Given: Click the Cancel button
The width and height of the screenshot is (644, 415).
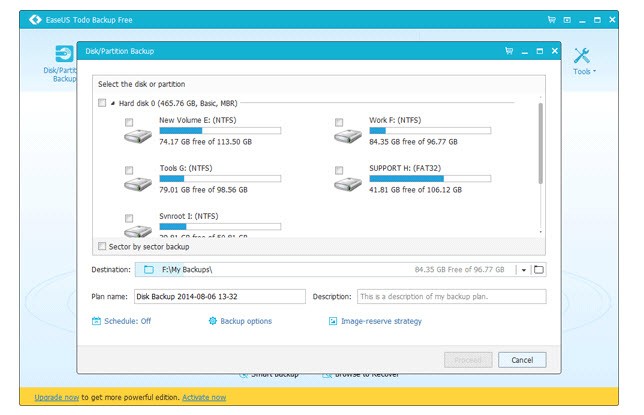Looking at the screenshot, I should 522,360.
